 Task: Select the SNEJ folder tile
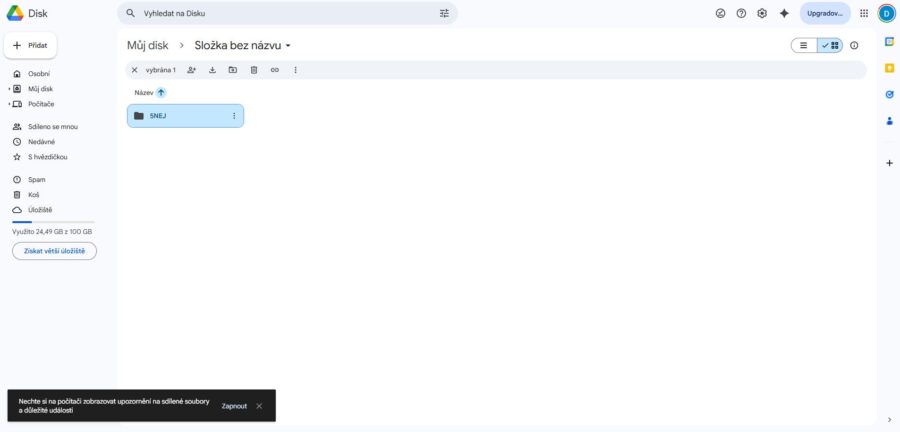click(185, 116)
